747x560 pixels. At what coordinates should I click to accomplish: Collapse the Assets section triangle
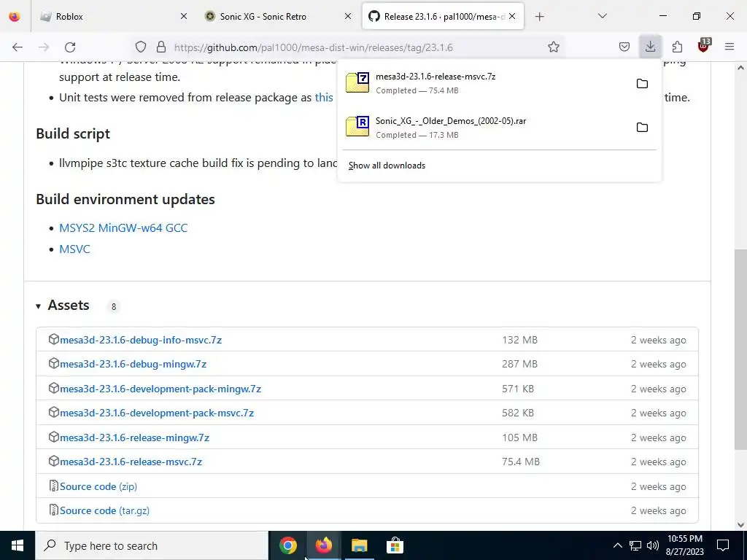(38, 306)
